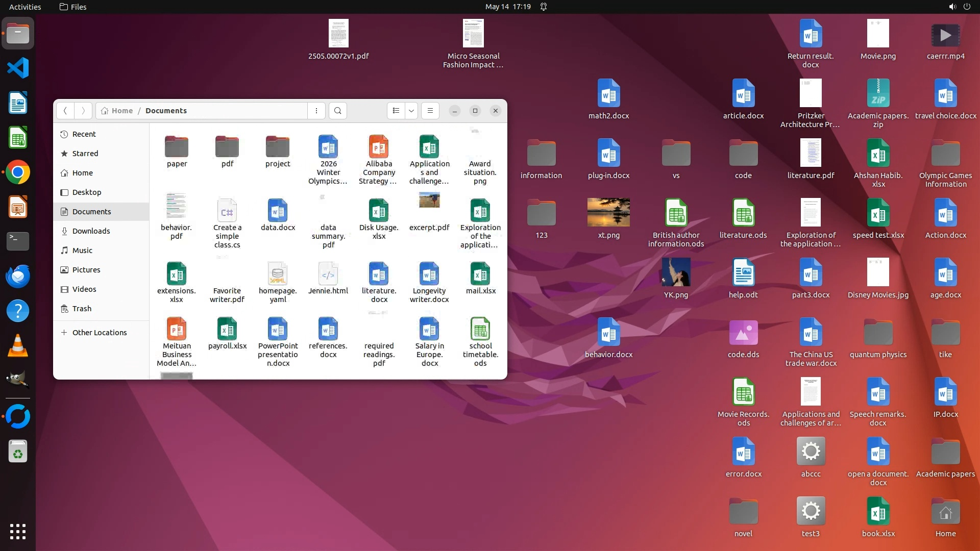Open view options dropdown arrow
The width and height of the screenshot is (980, 551).
pyautogui.click(x=411, y=111)
